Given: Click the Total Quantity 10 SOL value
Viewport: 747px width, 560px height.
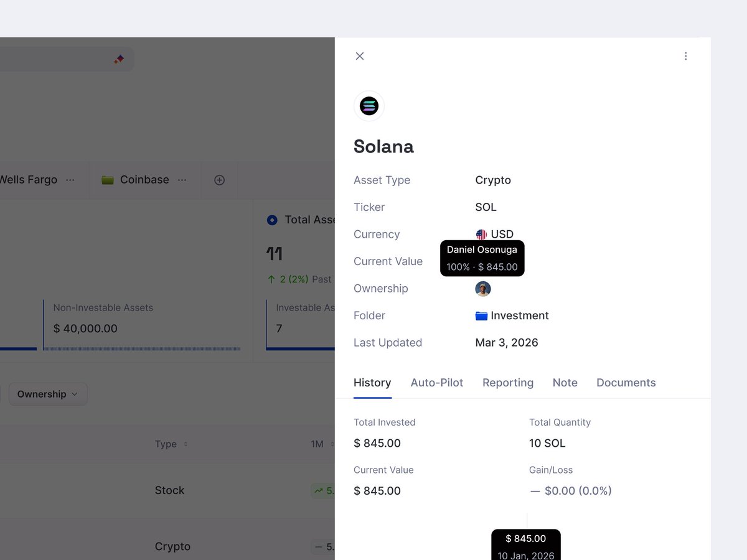Looking at the screenshot, I should click(547, 443).
